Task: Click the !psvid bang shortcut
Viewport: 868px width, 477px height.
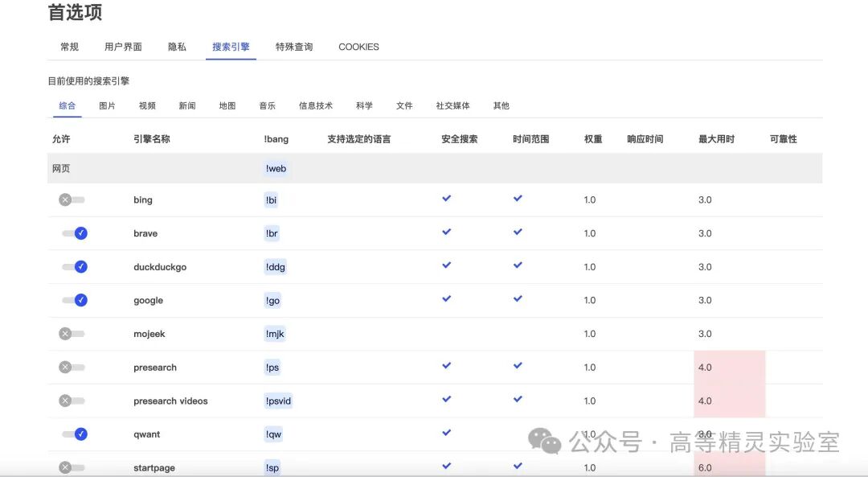Action: pos(278,401)
